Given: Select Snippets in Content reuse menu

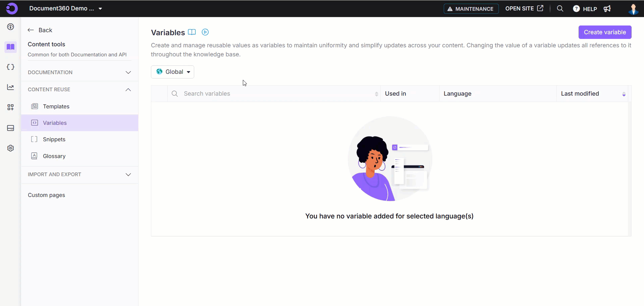Looking at the screenshot, I should (80, 139).
